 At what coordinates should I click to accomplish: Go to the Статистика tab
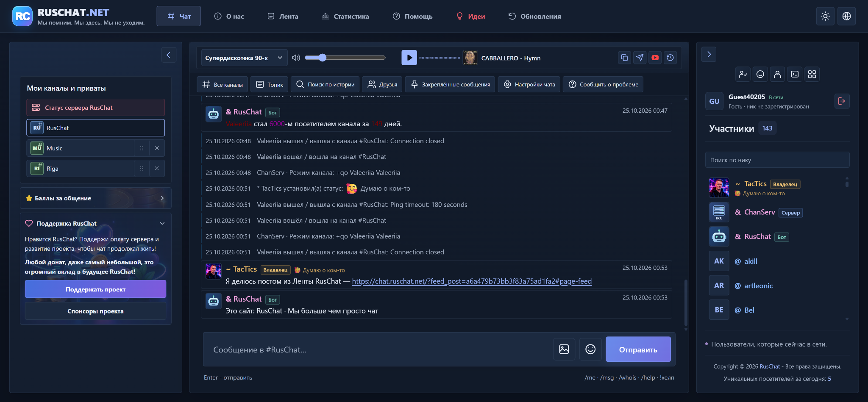click(345, 16)
